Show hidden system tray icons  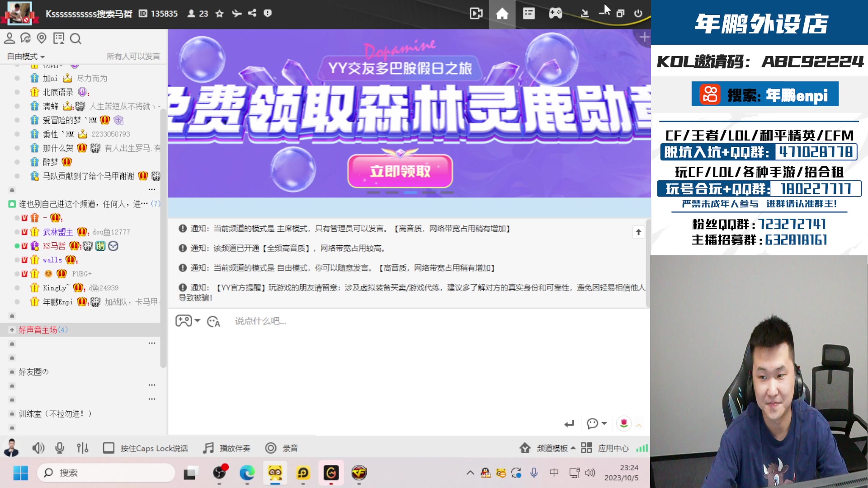[470, 473]
